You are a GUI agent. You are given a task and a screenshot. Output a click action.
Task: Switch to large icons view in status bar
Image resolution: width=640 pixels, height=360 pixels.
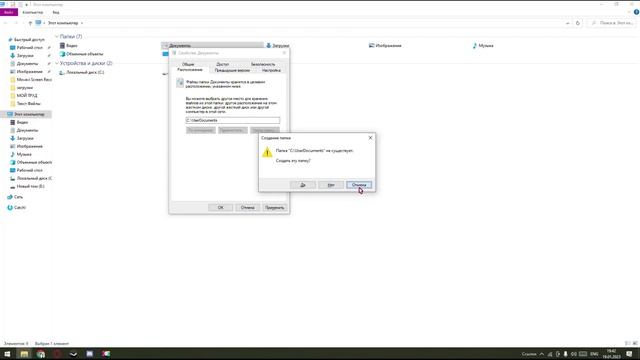(635, 344)
